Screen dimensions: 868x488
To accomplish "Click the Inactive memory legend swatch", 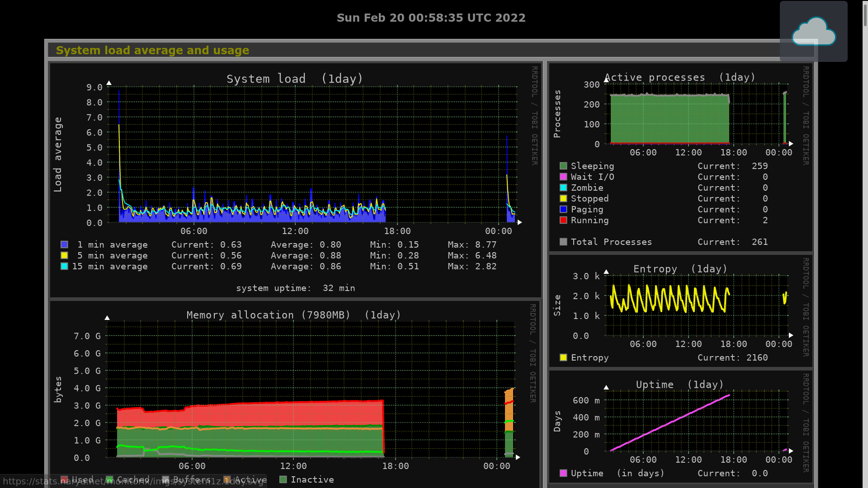I will (x=283, y=479).
